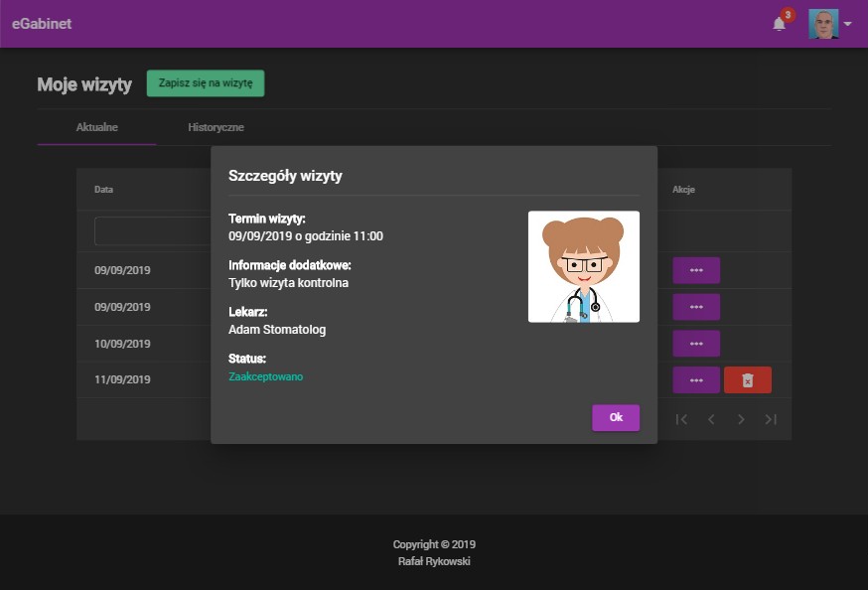Confirm the dialog with Ok button
Viewport: 868px width, 590px height.
coord(616,417)
